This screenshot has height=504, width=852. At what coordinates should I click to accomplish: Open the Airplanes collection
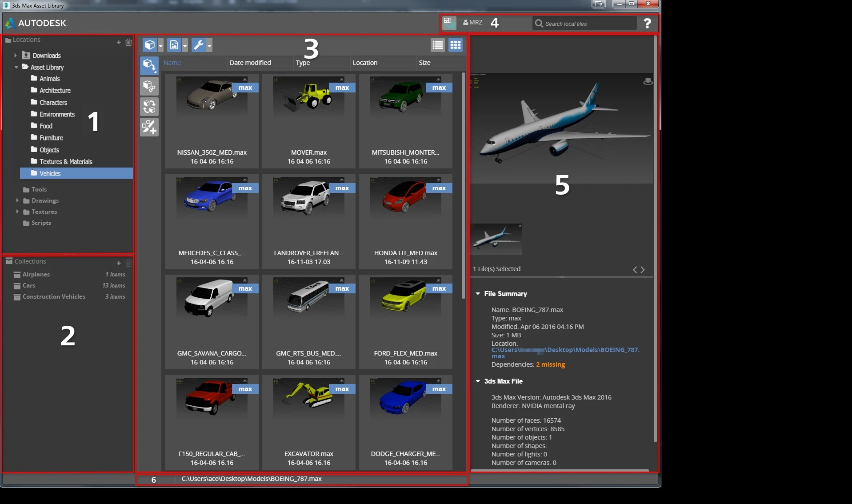[69, 274]
